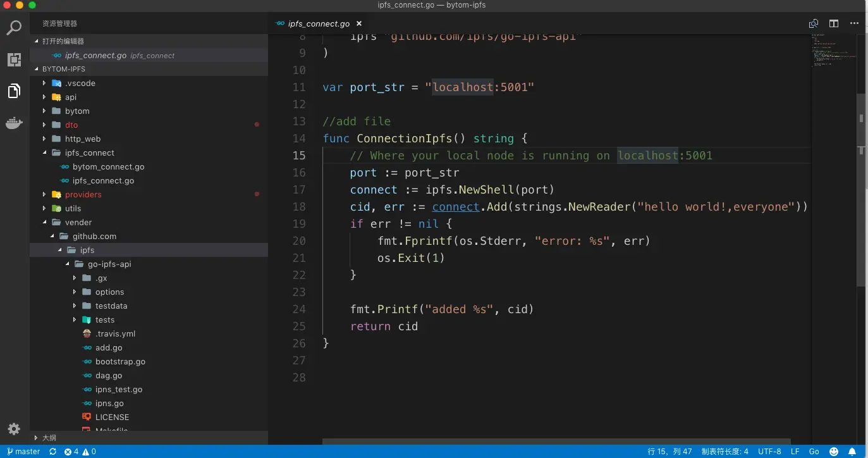This screenshot has height=458, width=868.
Task: Click the open changes icon in editor toolbar
Action: 814,23
